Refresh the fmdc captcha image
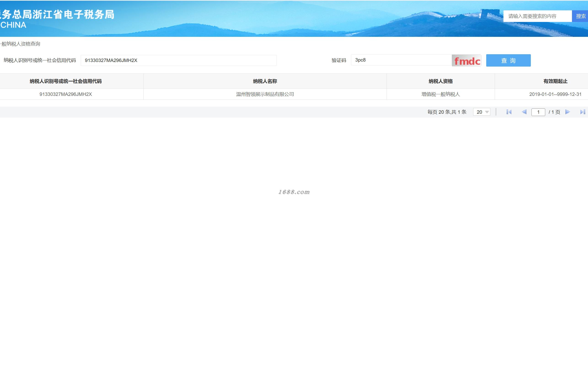Screen dimensions: 588x383 [x=467, y=61]
